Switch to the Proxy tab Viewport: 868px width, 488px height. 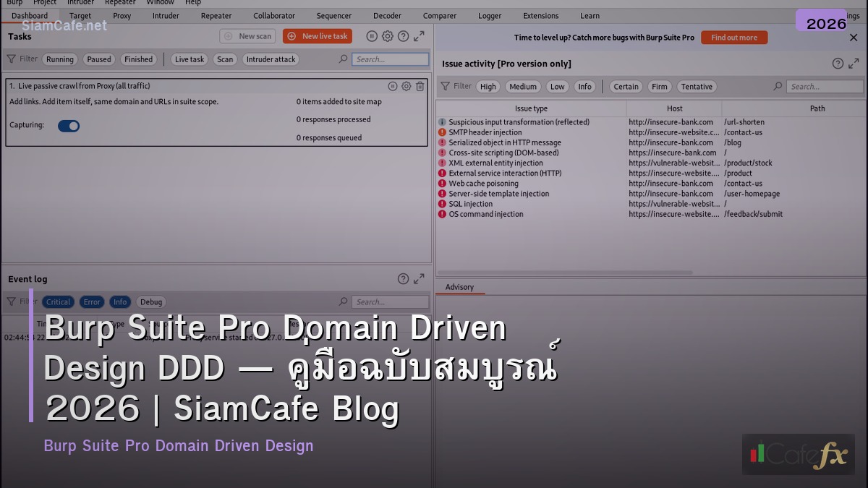121,15
